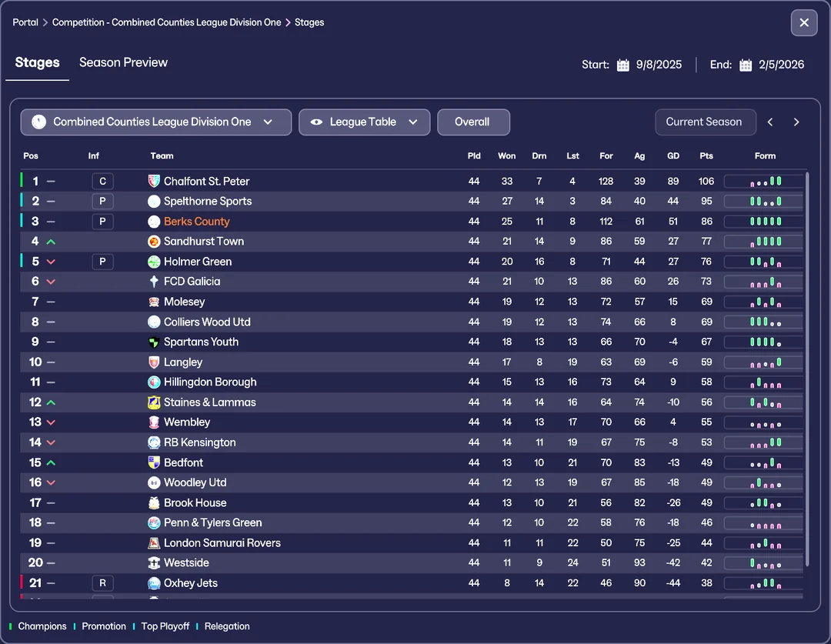The width and height of the screenshot is (831, 644).
Task: Click the Staines & Lammas club badge
Action: coord(154,402)
